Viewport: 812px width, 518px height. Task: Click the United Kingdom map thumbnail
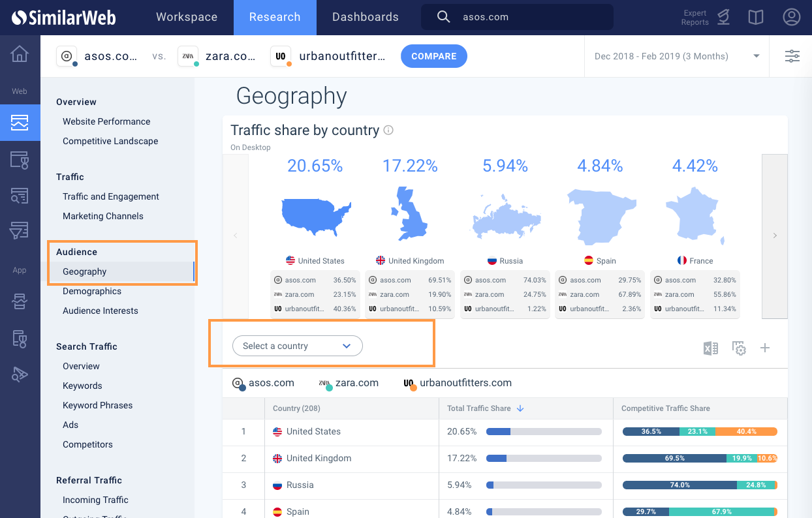pos(411,213)
